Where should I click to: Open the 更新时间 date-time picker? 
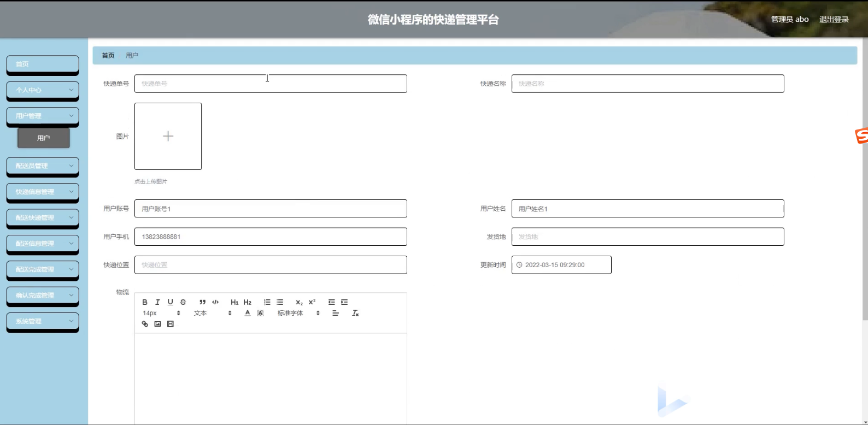[561, 265]
